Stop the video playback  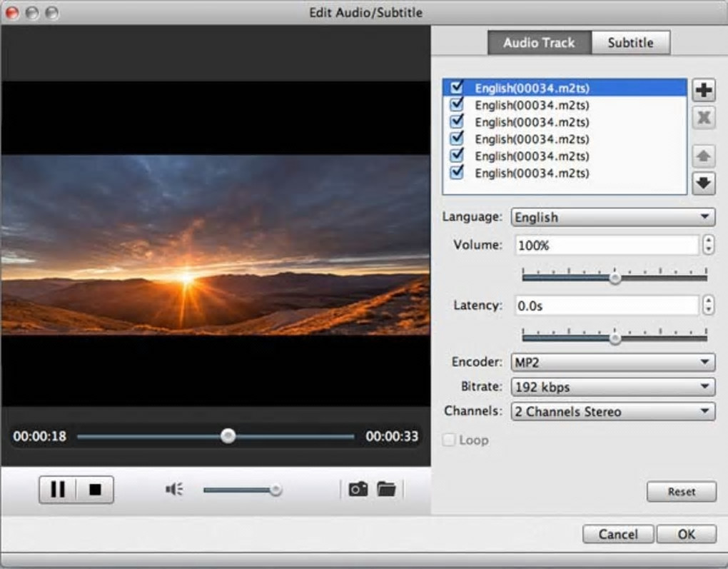pyautogui.click(x=95, y=490)
